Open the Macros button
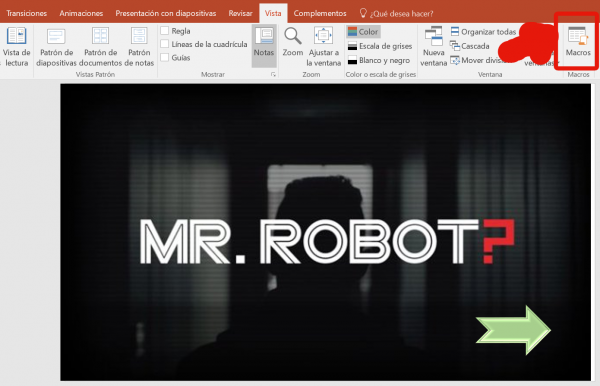Viewport: 600px width, 386px height. pyautogui.click(x=578, y=42)
